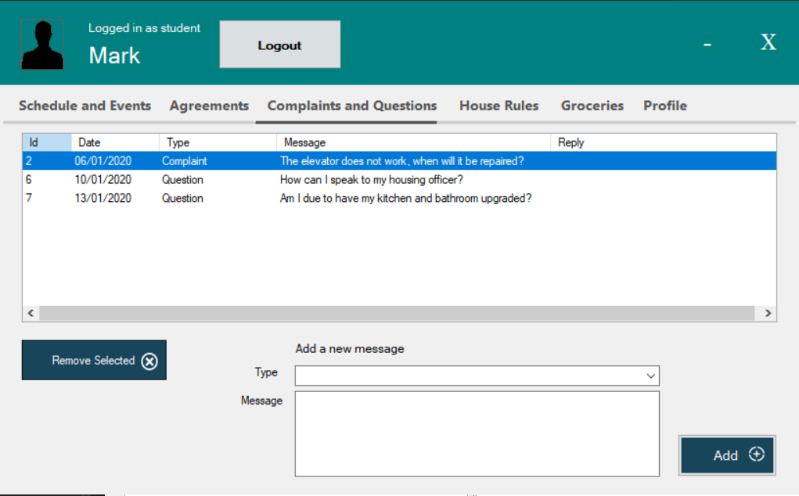Sort by the Id column header

click(x=47, y=142)
